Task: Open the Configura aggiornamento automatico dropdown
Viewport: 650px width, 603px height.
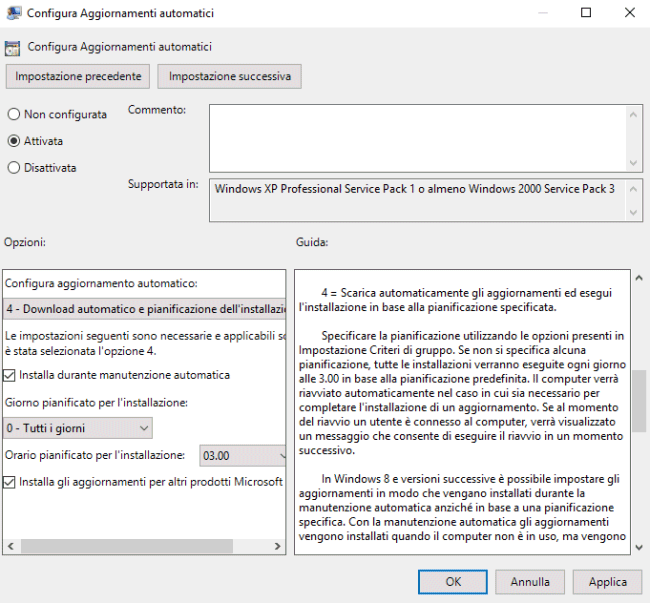Action: point(144,309)
